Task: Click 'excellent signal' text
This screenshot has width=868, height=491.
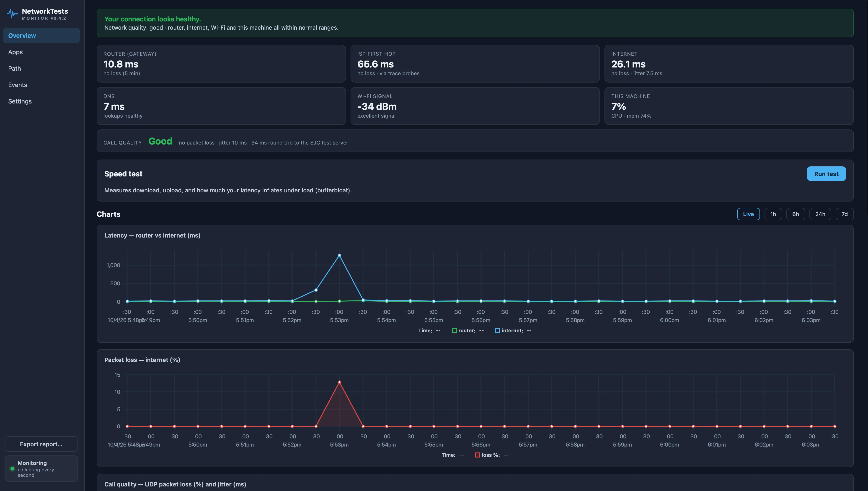Action: coord(376,116)
